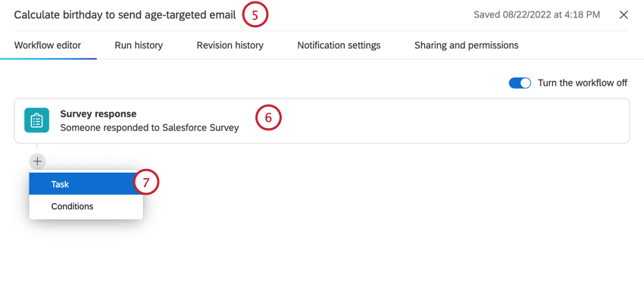Click the plus icon to add a step
The width and height of the screenshot is (644, 285).
point(37,161)
